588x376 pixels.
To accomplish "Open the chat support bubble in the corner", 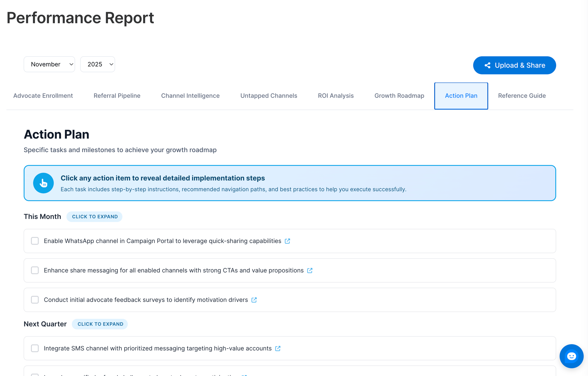I will (x=571, y=356).
